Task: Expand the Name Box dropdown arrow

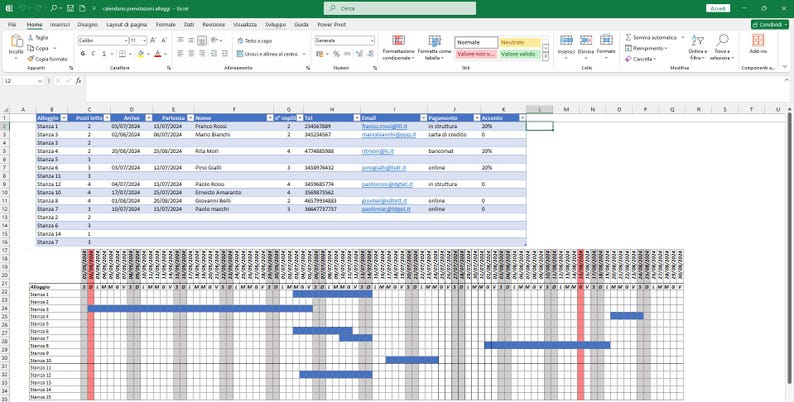Action: tap(40, 81)
